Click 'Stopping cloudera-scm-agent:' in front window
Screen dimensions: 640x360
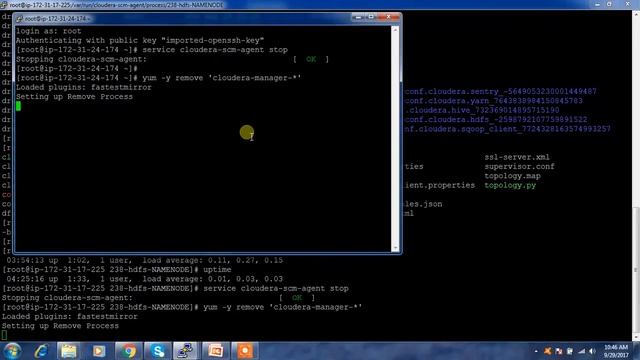81,59
